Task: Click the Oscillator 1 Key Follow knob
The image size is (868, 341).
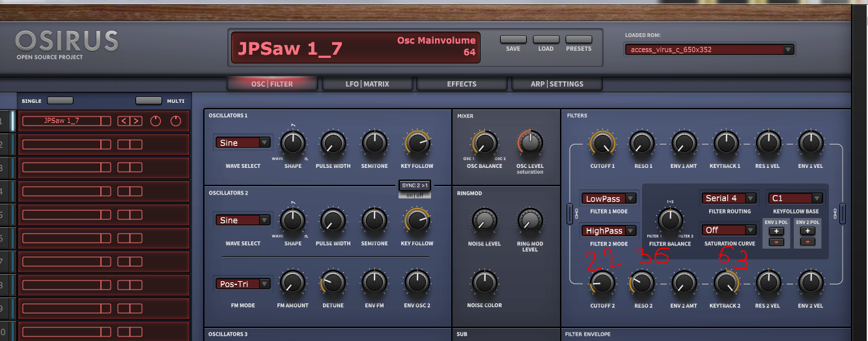Action: coord(417,143)
